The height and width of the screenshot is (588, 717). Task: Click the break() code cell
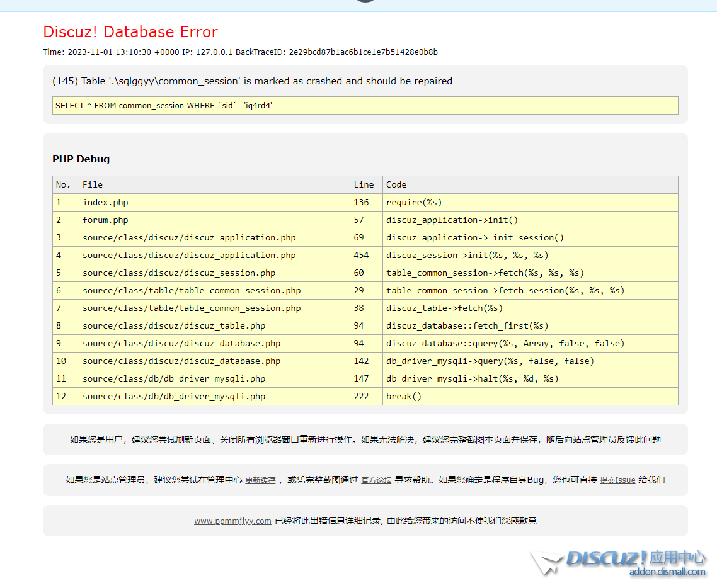point(404,397)
